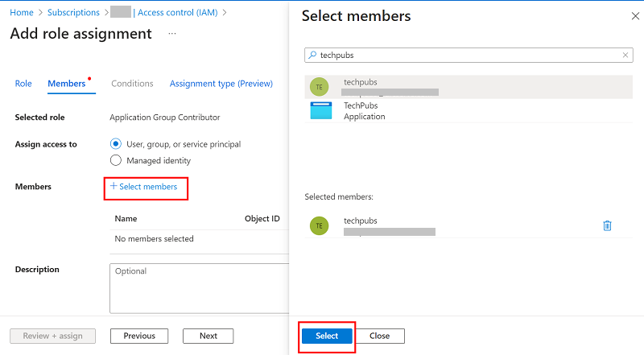Clear the search box with the X icon
The image size is (644, 355).
point(625,56)
